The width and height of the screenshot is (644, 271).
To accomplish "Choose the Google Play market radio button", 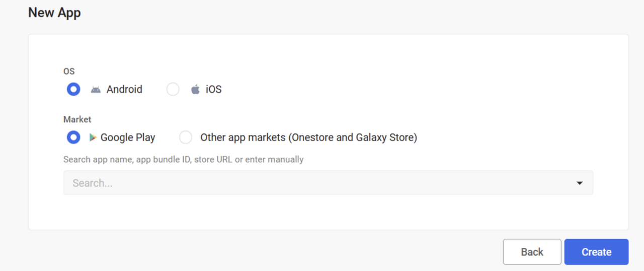I will pos(73,138).
